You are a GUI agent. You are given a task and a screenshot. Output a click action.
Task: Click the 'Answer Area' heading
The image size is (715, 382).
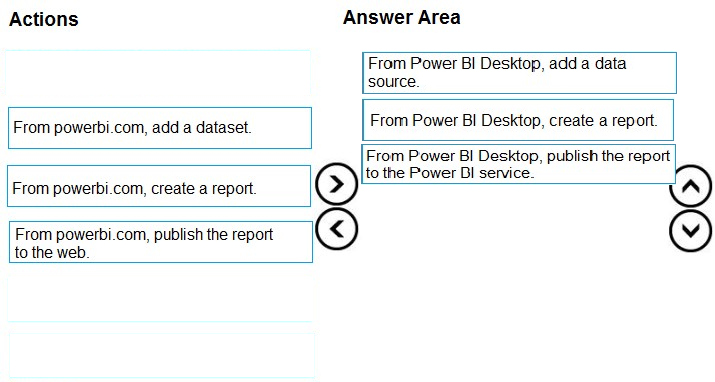point(402,17)
